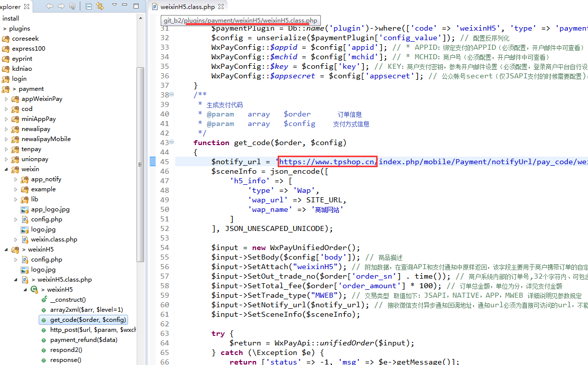The width and height of the screenshot is (588, 365).
Task: Fold the get_code function at line 43
Action: [x=172, y=143]
